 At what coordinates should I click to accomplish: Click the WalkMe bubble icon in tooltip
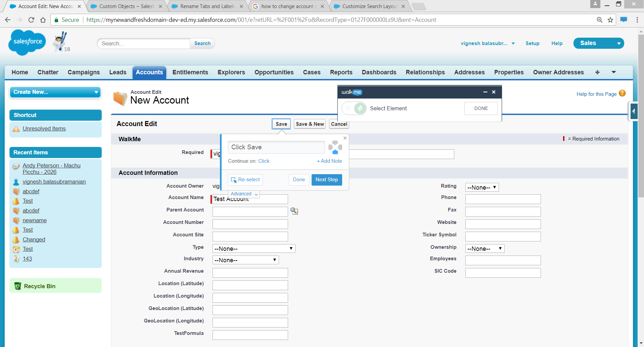click(x=335, y=147)
